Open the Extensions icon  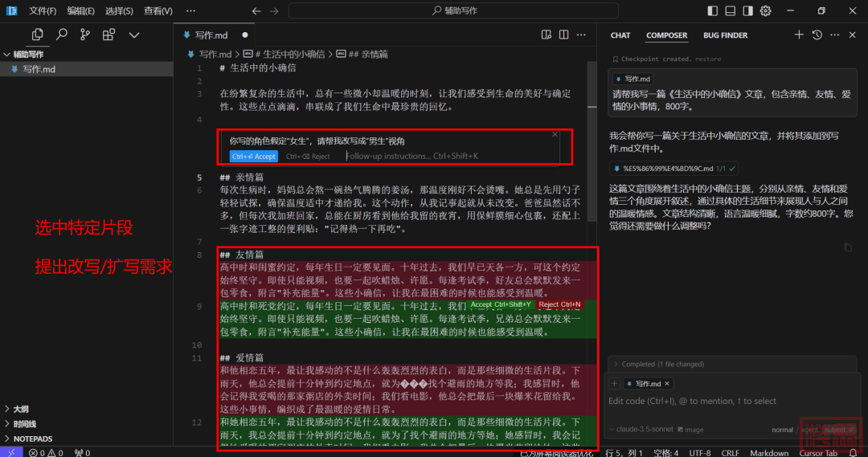(x=108, y=35)
